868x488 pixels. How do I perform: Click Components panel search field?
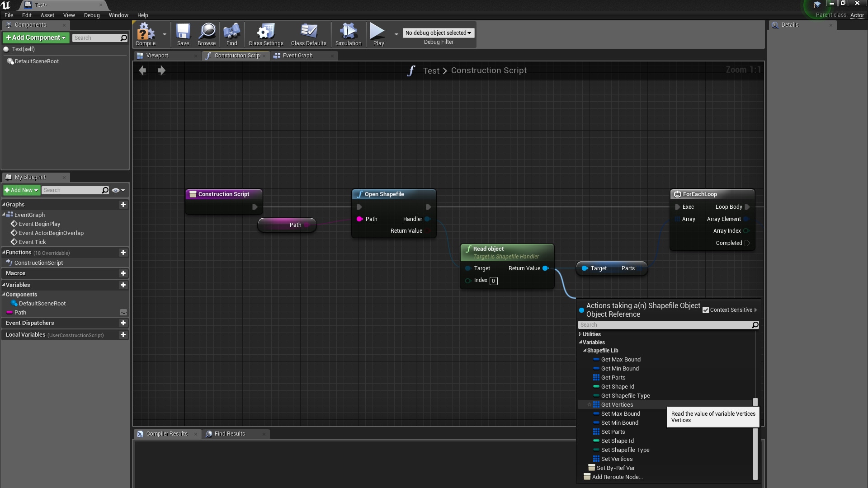[96, 38]
